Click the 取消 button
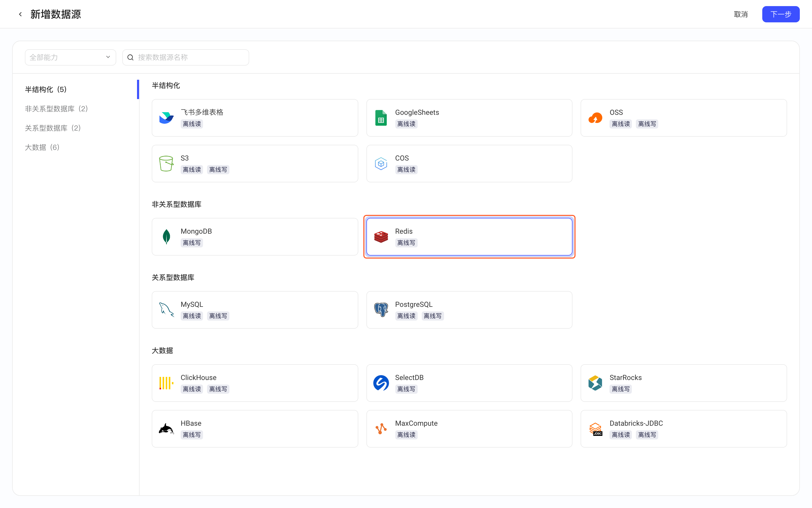The width and height of the screenshot is (812, 508). 741,14
